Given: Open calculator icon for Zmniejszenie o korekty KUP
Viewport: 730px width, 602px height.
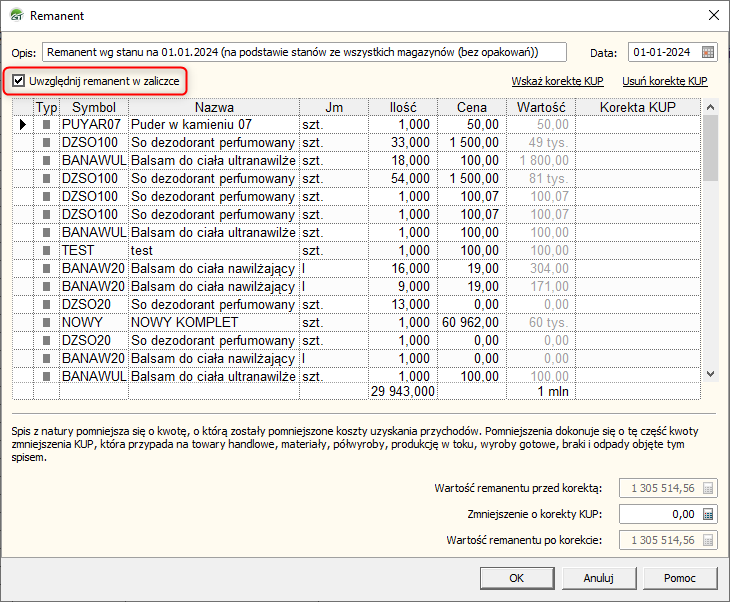Looking at the screenshot, I should click(x=708, y=514).
